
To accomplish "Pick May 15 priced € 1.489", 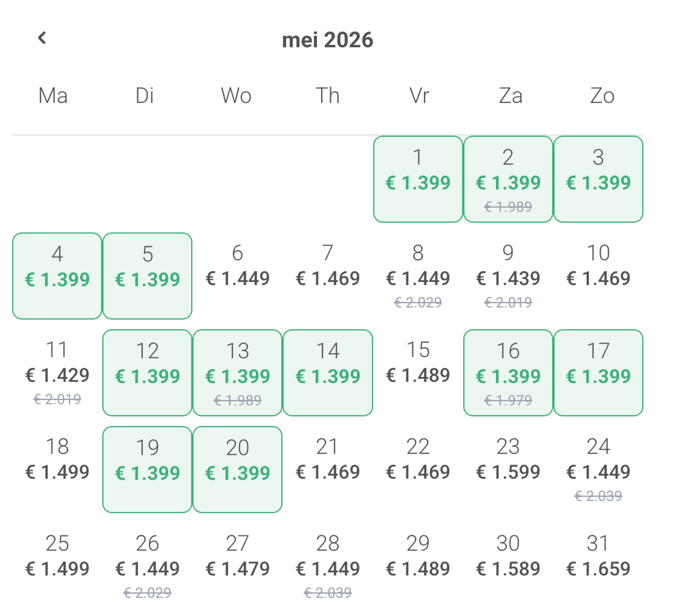I will [x=418, y=372].
